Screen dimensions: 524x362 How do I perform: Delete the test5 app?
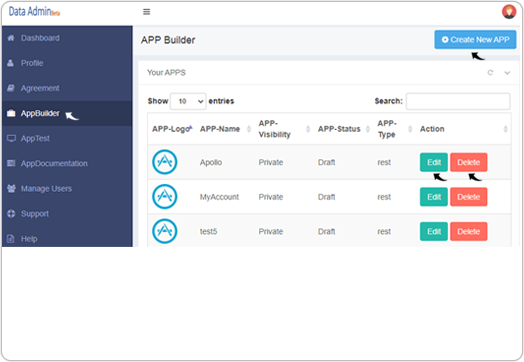click(469, 231)
